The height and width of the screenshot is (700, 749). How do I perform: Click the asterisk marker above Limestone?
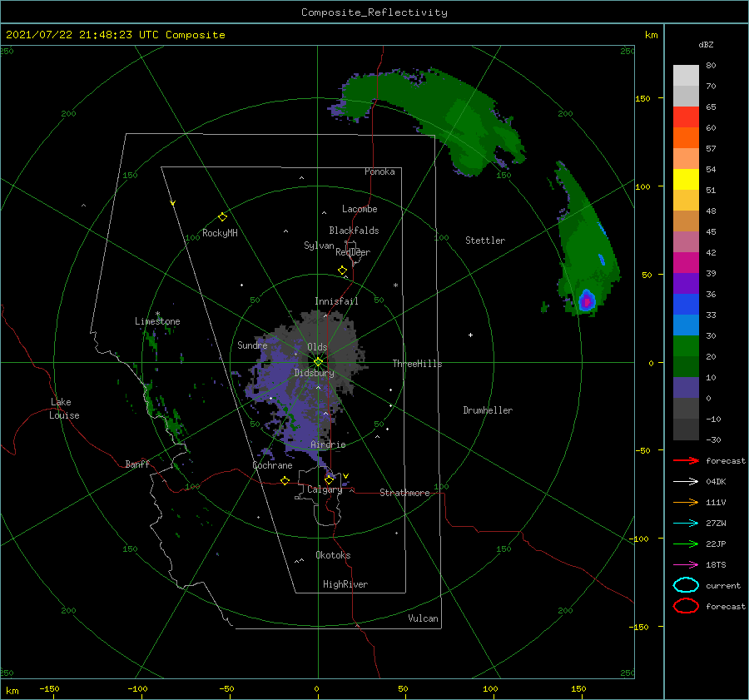click(157, 314)
